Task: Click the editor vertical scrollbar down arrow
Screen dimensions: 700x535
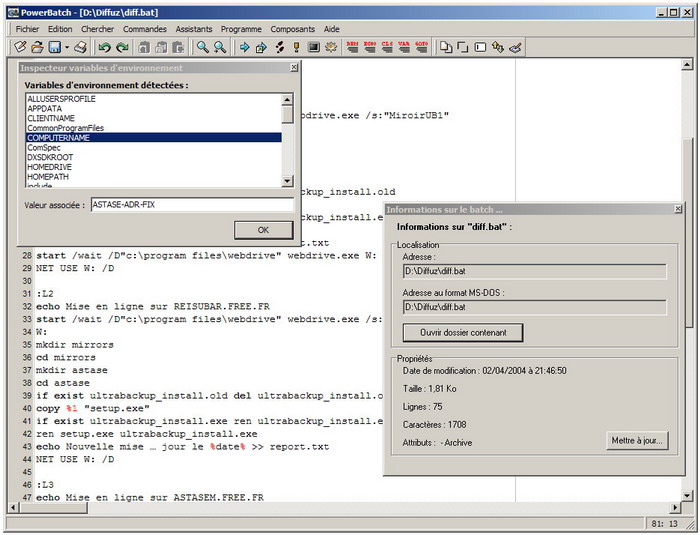Action: click(688, 495)
